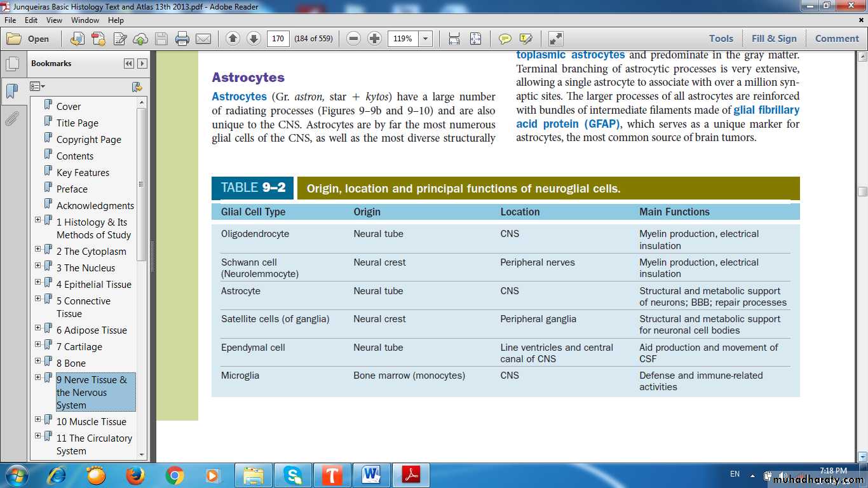Click the email envelope icon in toolbar

tap(203, 39)
